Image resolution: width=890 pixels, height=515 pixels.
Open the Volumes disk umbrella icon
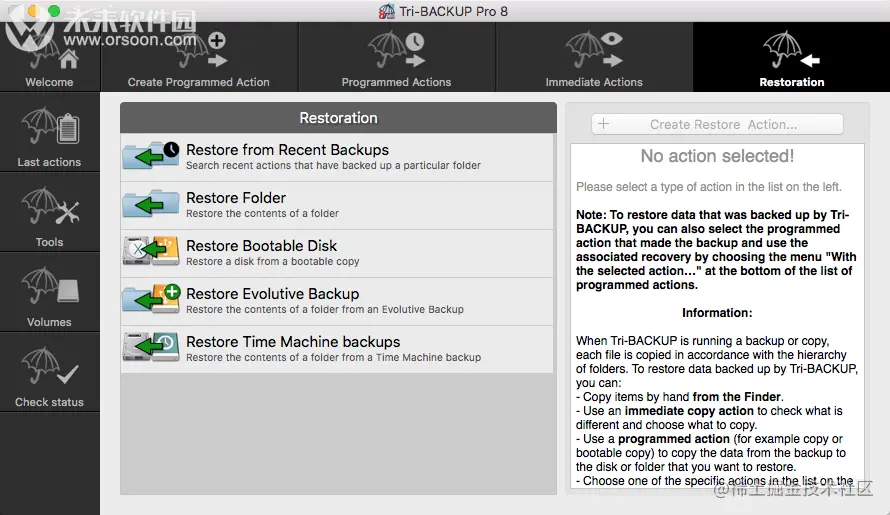[x=51, y=287]
